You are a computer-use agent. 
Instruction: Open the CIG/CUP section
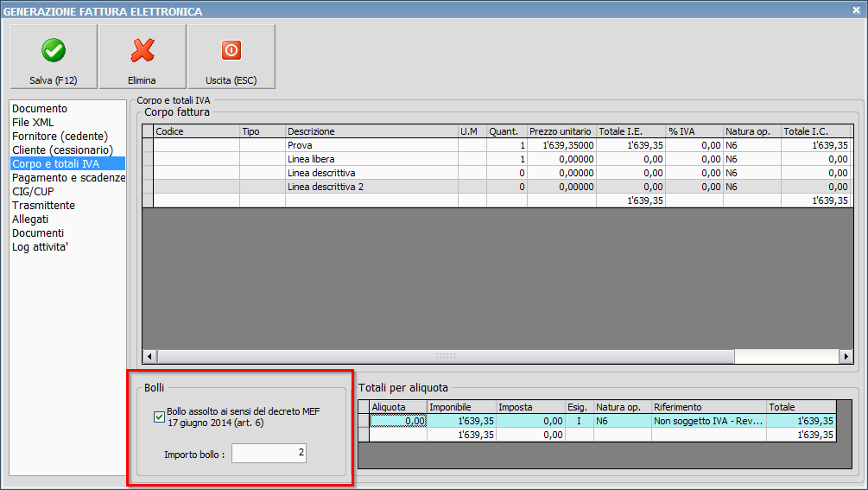[x=33, y=192]
